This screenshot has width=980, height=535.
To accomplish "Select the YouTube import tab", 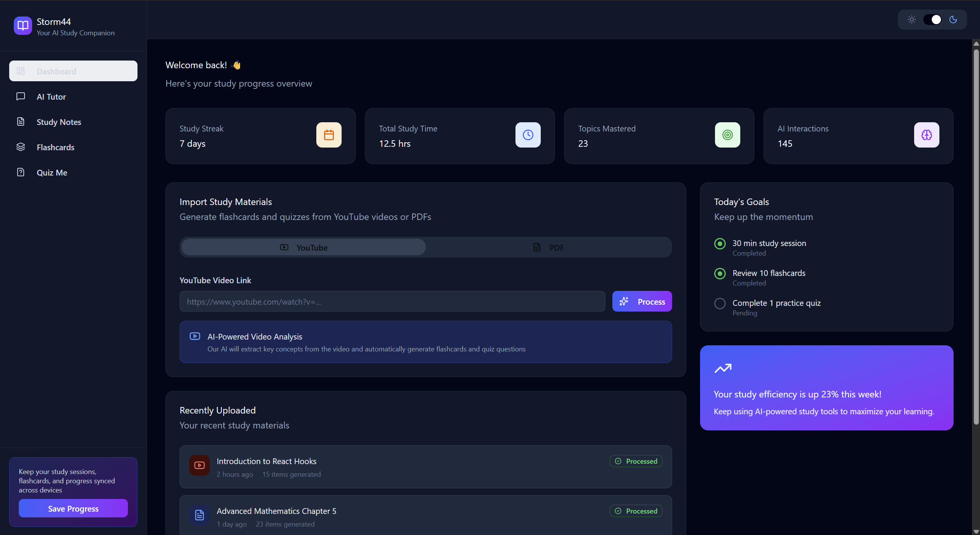I will 303,248.
